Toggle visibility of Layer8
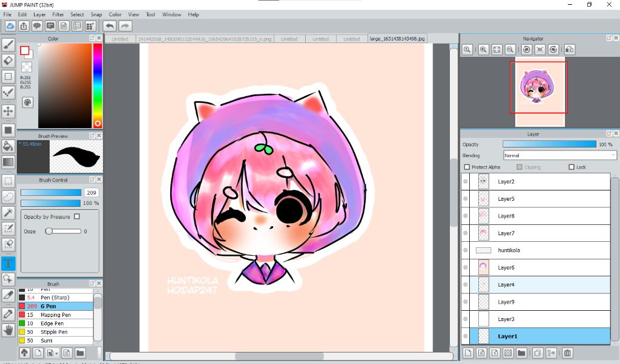 pyautogui.click(x=466, y=216)
